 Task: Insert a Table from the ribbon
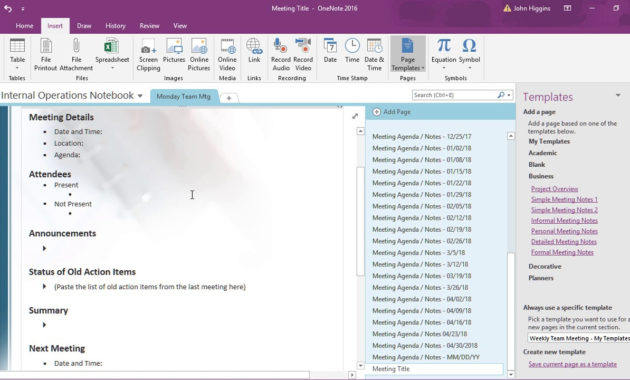click(x=17, y=54)
